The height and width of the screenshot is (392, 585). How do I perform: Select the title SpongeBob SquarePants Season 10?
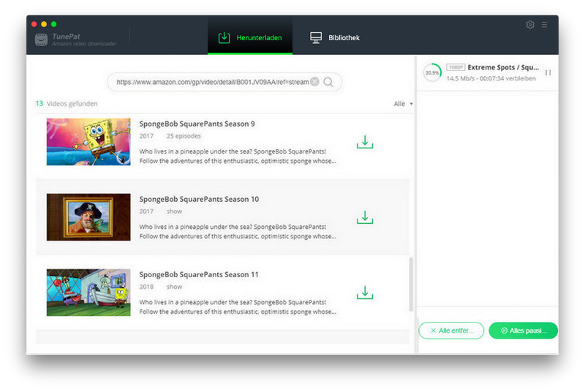point(199,199)
